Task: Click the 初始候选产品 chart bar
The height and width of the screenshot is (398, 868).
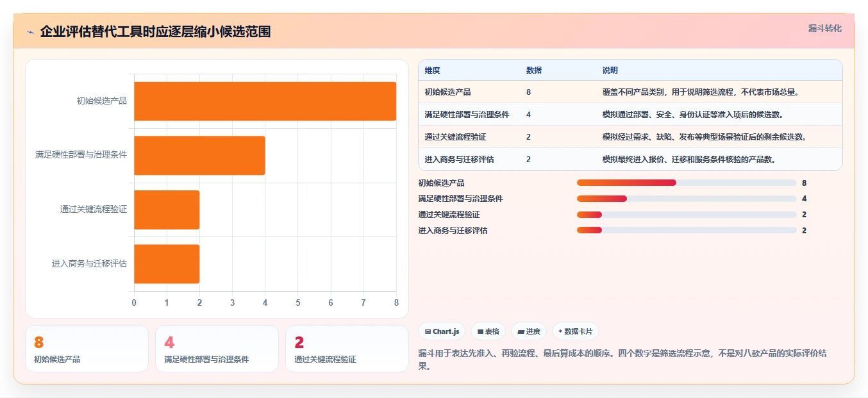Action: 265,101
